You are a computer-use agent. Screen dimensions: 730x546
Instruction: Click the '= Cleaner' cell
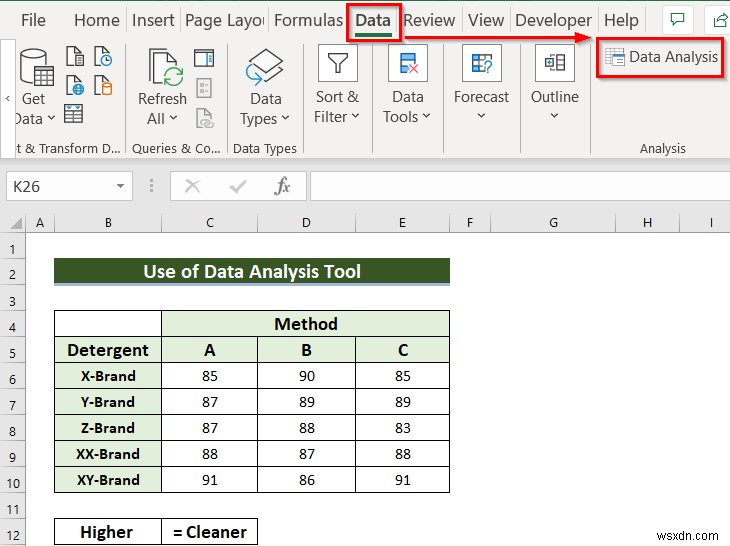point(210,532)
